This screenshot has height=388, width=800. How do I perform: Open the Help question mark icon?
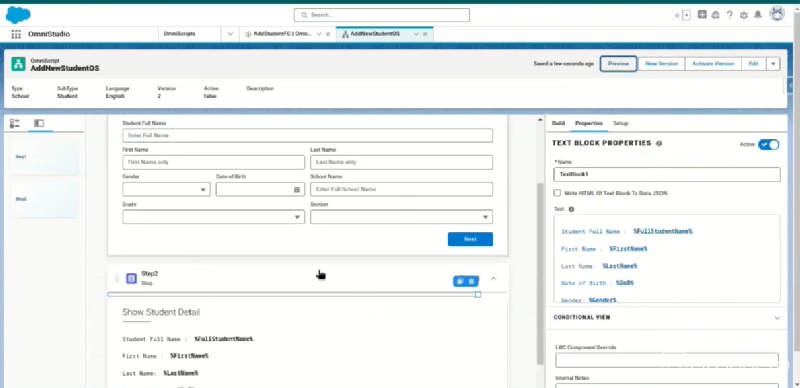[730, 15]
